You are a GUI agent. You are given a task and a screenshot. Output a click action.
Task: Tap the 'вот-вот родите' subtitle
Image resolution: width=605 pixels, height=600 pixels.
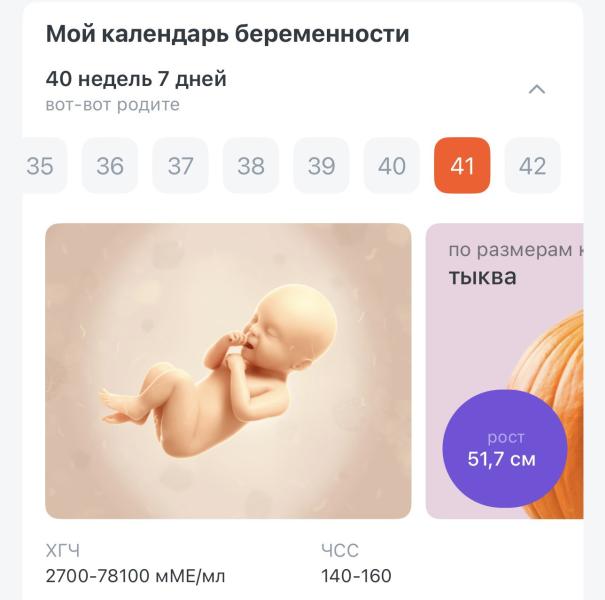click(x=113, y=105)
